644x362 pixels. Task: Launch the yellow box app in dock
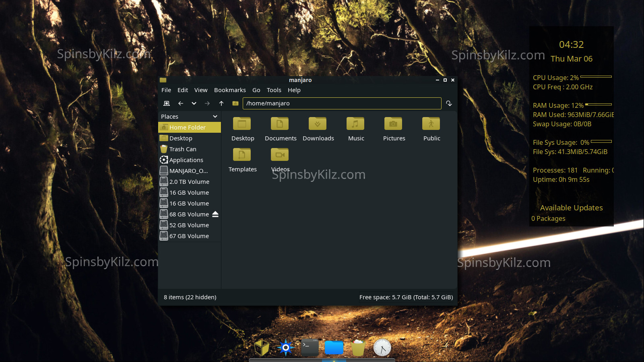coord(262,348)
